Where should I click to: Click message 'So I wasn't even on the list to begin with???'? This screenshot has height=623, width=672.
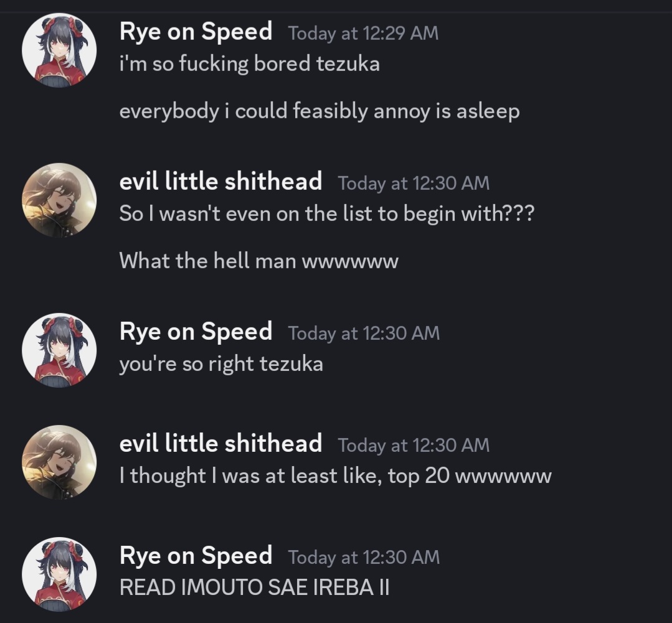click(x=326, y=213)
